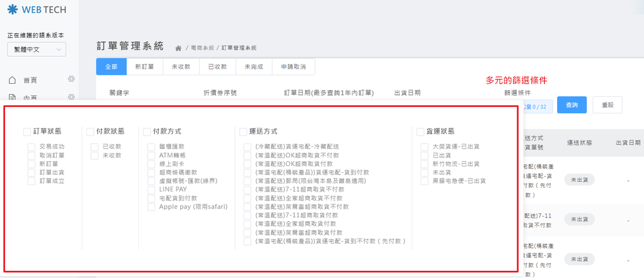Viewport: 644px width, 278px height.
Task: Switch to the 新訂單 tab
Action: click(x=144, y=66)
